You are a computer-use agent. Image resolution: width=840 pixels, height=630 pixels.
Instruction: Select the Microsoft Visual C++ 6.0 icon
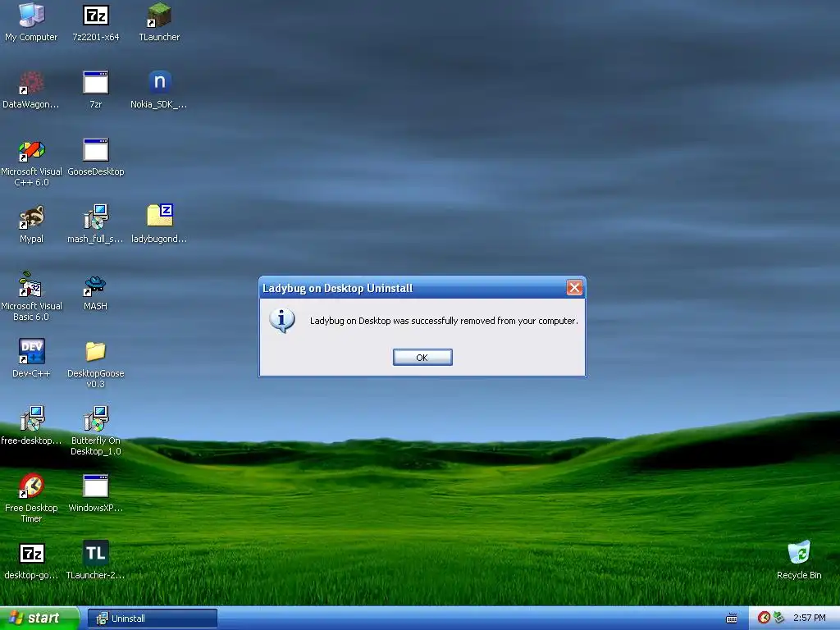31,150
